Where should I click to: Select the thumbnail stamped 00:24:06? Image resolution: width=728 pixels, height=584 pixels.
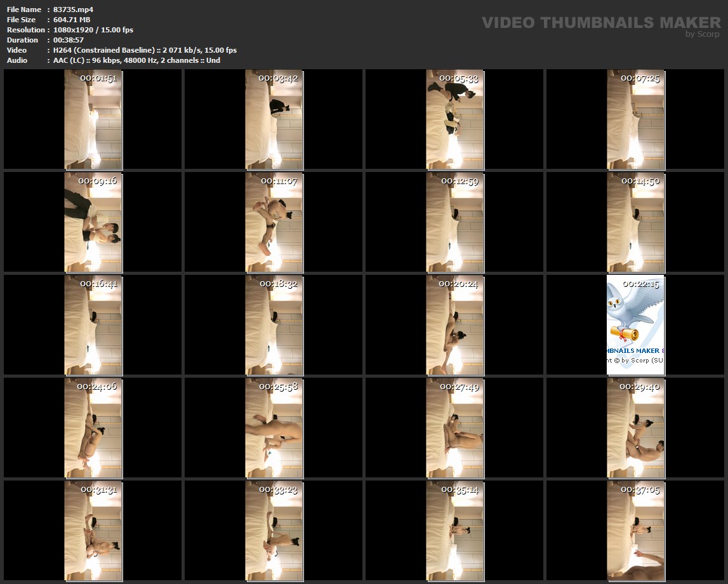click(93, 428)
